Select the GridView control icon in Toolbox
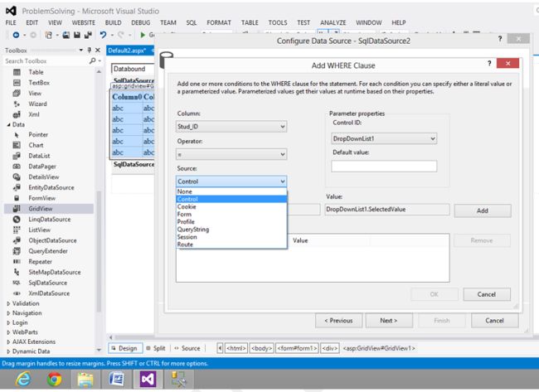Screen dimensions: 539x392 point(17,209)
